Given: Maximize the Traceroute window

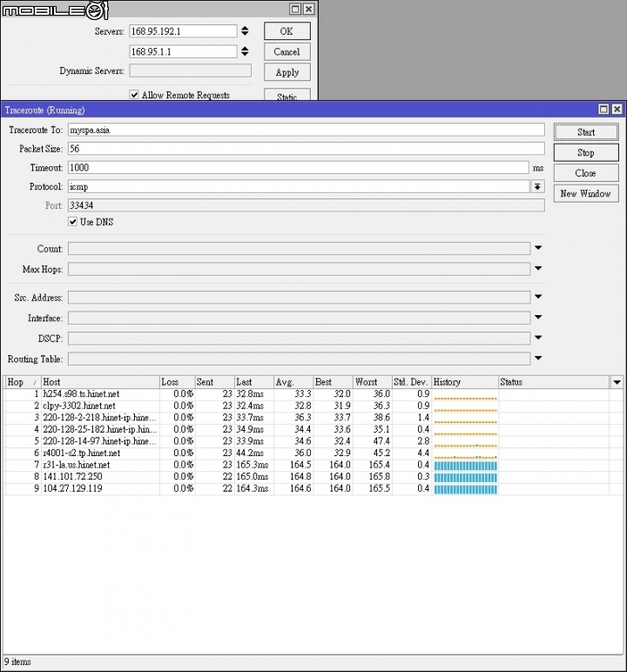Looking at the screenshot, I should coord(603,110).
